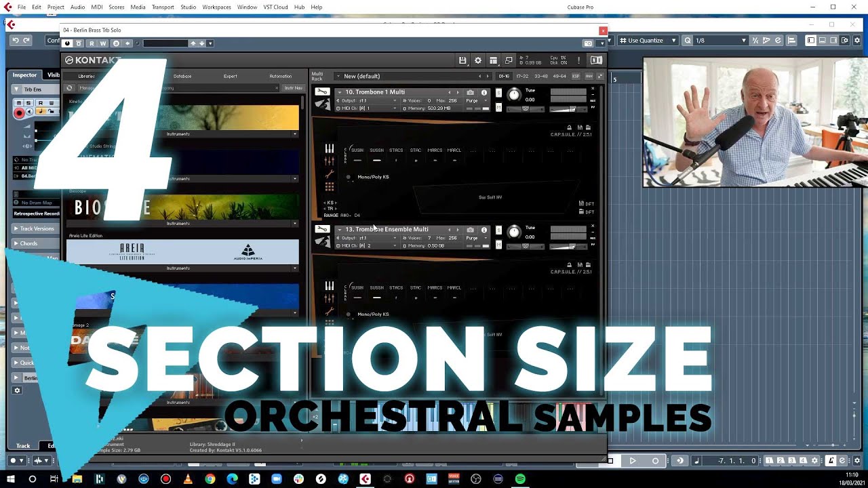Switch to Kontakt Automation tab

(x=280, y=77)
